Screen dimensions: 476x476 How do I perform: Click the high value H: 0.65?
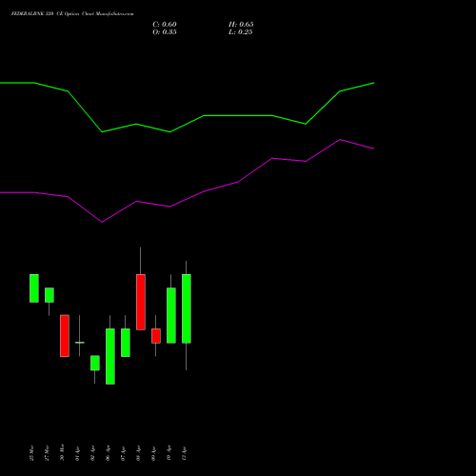[241, 25]
